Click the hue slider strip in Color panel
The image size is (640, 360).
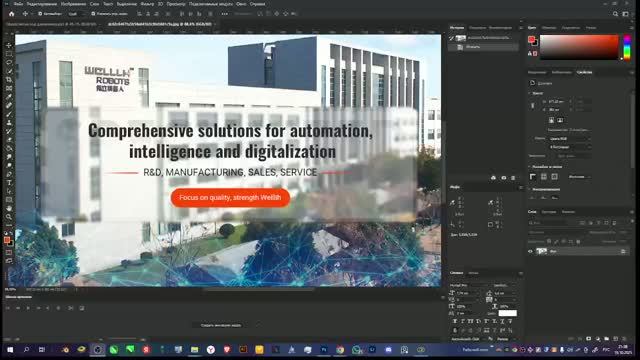[x=627, y=47]
